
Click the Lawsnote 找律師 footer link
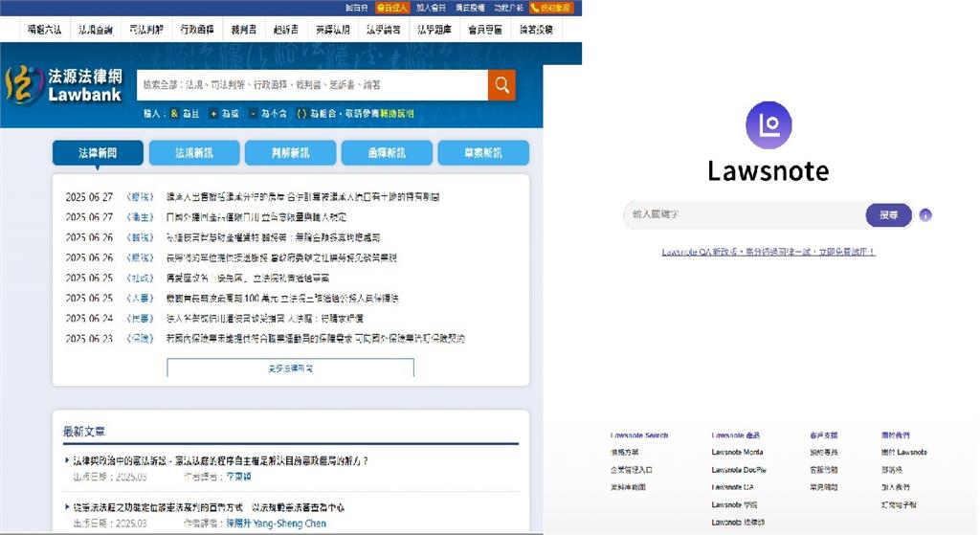tap(738, 522)
